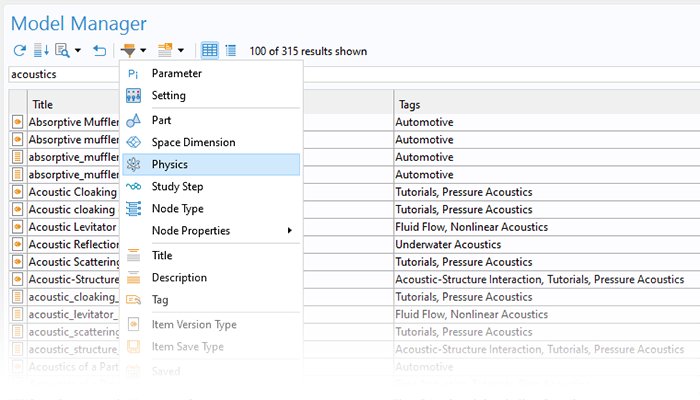
Task: Choose Study Step filter
Action: (211, 186)
